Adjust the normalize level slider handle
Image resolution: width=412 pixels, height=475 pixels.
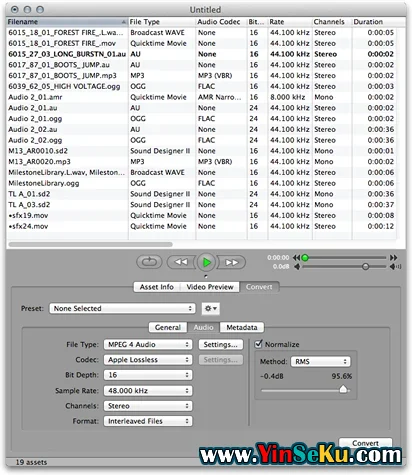(x=343, y=389)
